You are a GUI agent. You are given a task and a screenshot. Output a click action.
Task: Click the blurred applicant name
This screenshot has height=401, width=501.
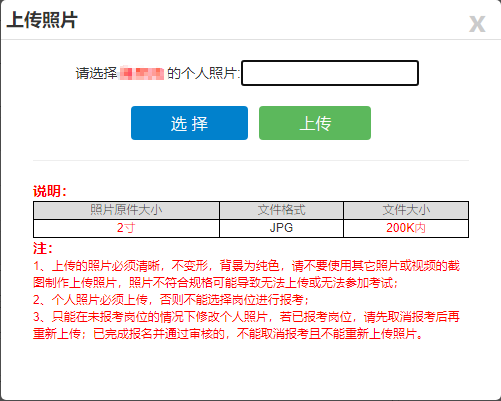[142, 74]
